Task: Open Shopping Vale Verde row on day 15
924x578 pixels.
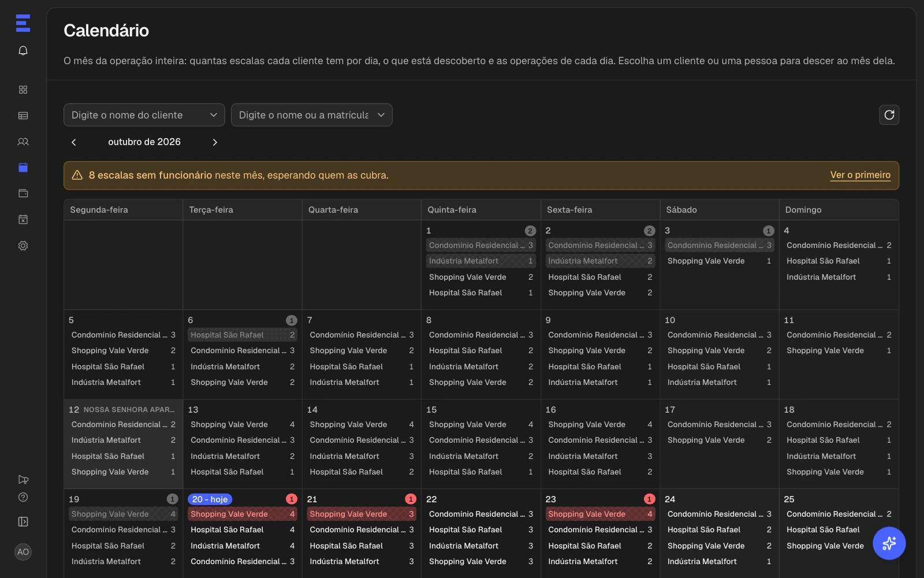Action: tap(481, 424)
